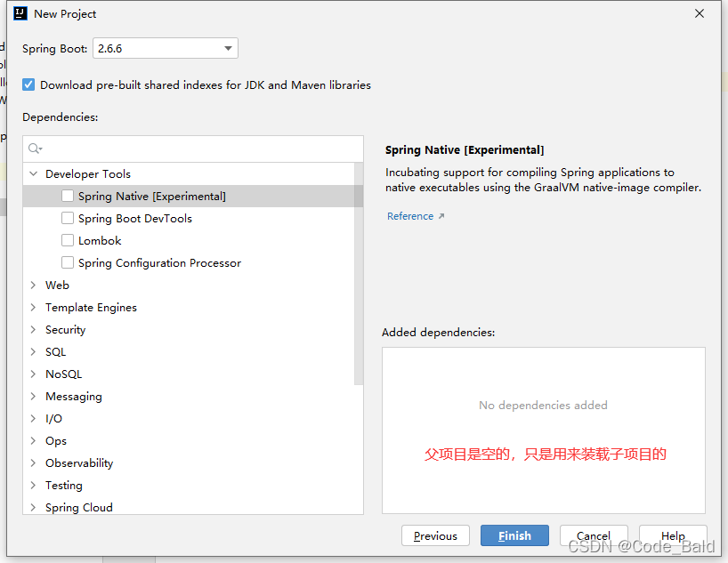This screenshot has width=728, height=563.
Task: Click the Previous button
Action: coord(435,535)
